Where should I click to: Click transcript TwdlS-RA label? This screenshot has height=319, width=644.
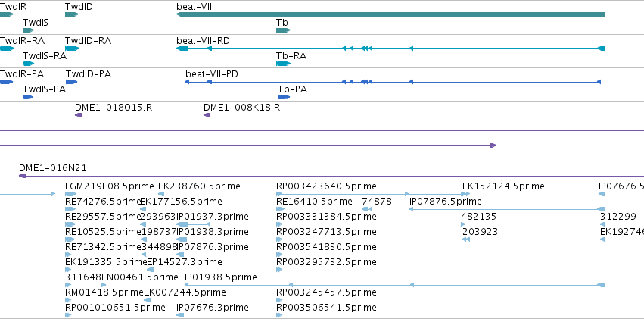pyautogui.click(x=45, y=56)
